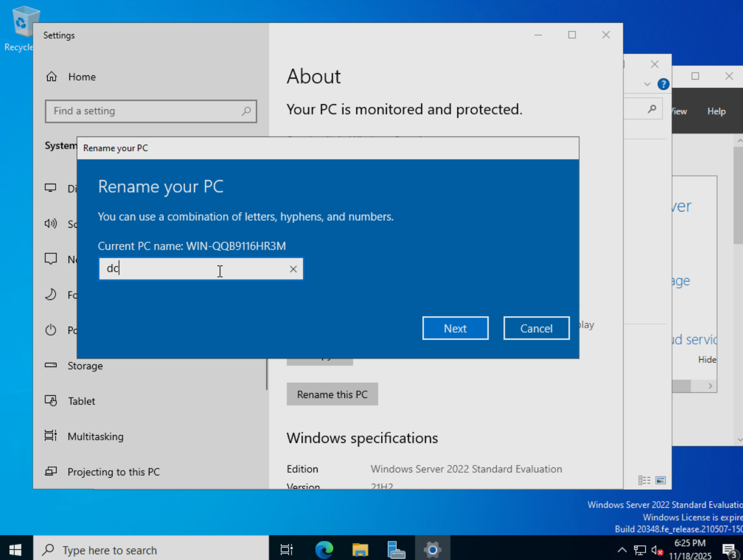
Task: Open the Windows Start menu
Action: (16, 549)
